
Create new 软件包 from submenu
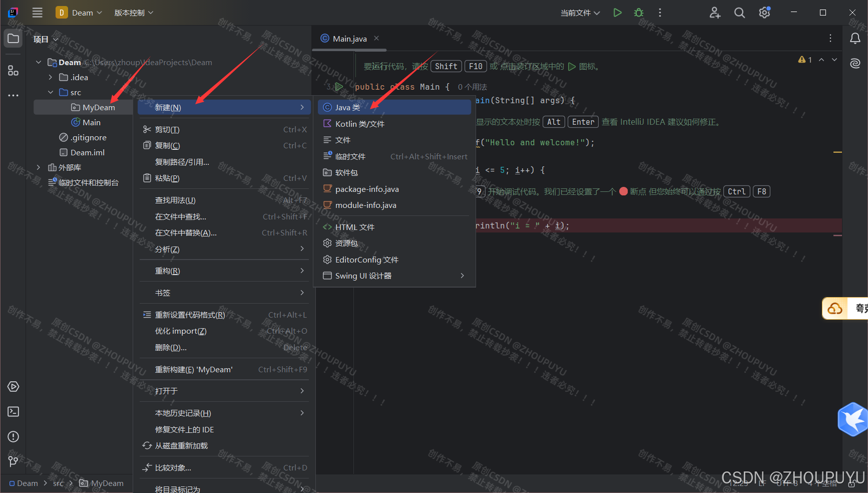[394, 172]
